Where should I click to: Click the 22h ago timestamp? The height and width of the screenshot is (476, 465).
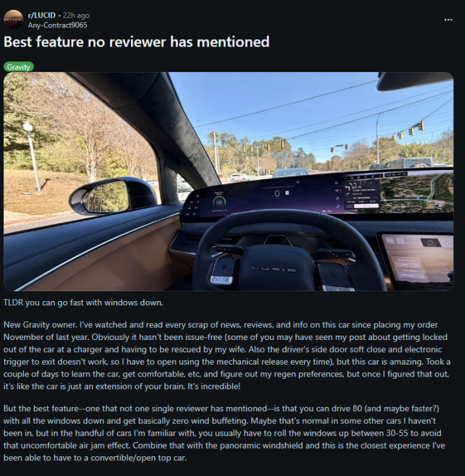click(x=76, y=16)
